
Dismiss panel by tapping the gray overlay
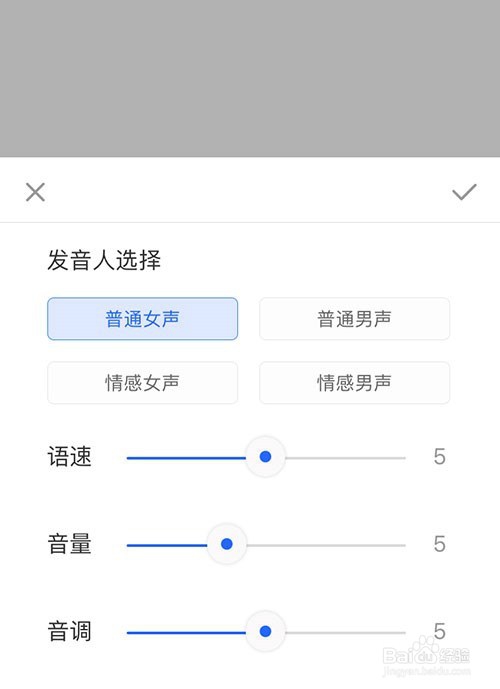click(x=250, y=78)
